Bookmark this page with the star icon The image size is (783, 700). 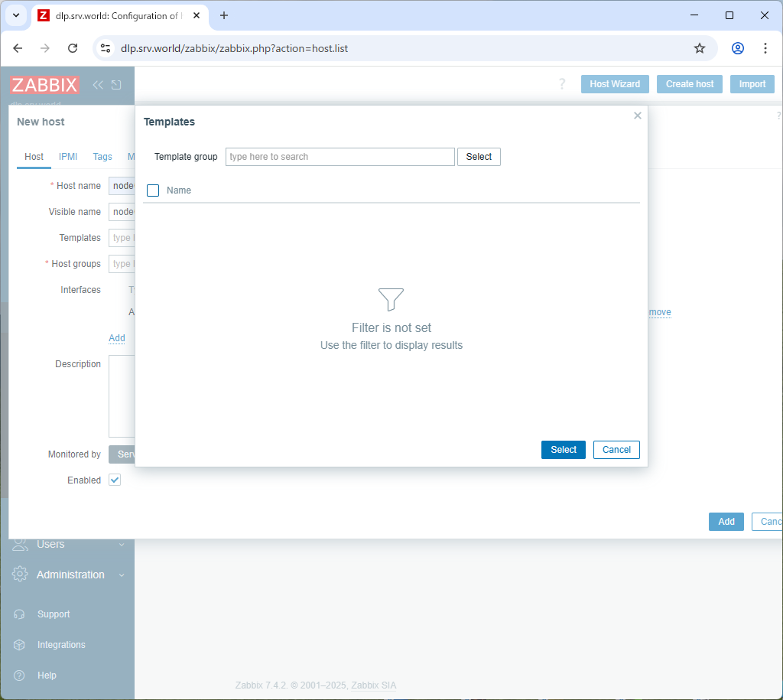(x=700, y=48)
